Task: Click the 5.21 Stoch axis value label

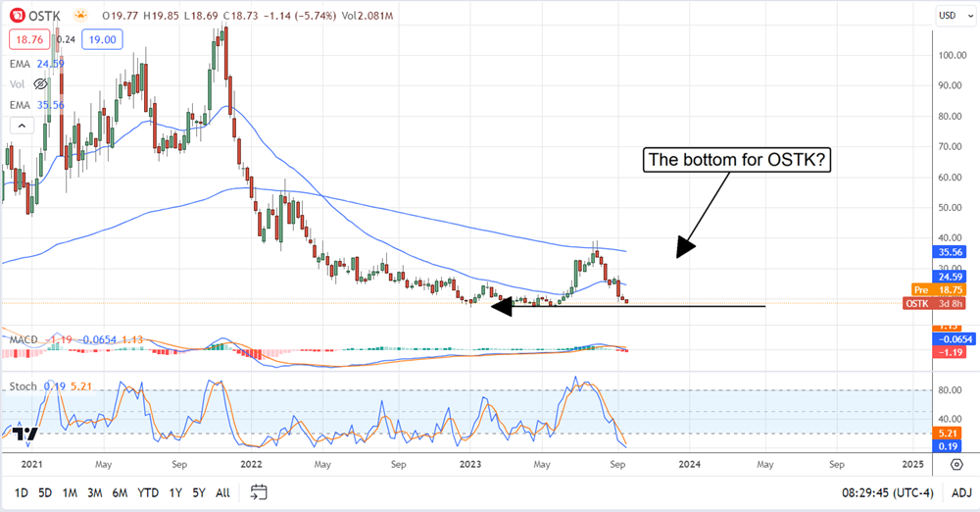Action: [x=948, y=434]
